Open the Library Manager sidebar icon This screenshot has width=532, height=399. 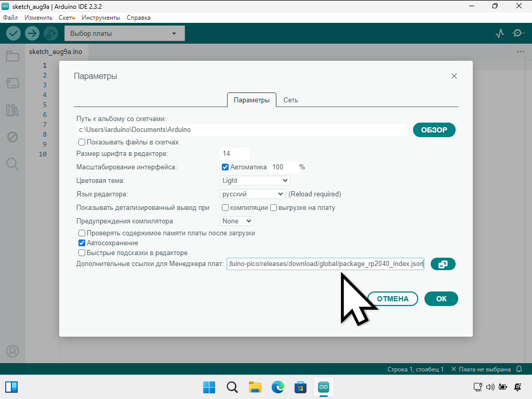click(x=12, y=110)
